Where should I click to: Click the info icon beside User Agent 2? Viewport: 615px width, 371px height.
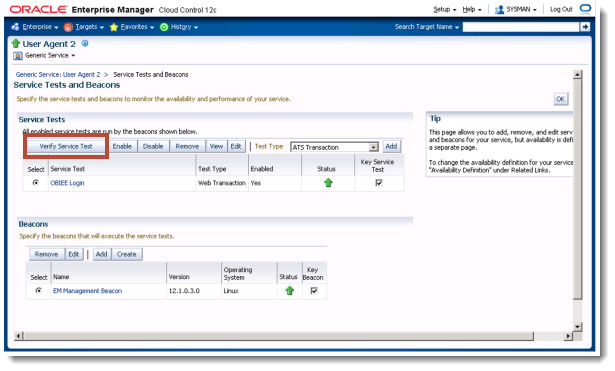click(x=85, y=44)
